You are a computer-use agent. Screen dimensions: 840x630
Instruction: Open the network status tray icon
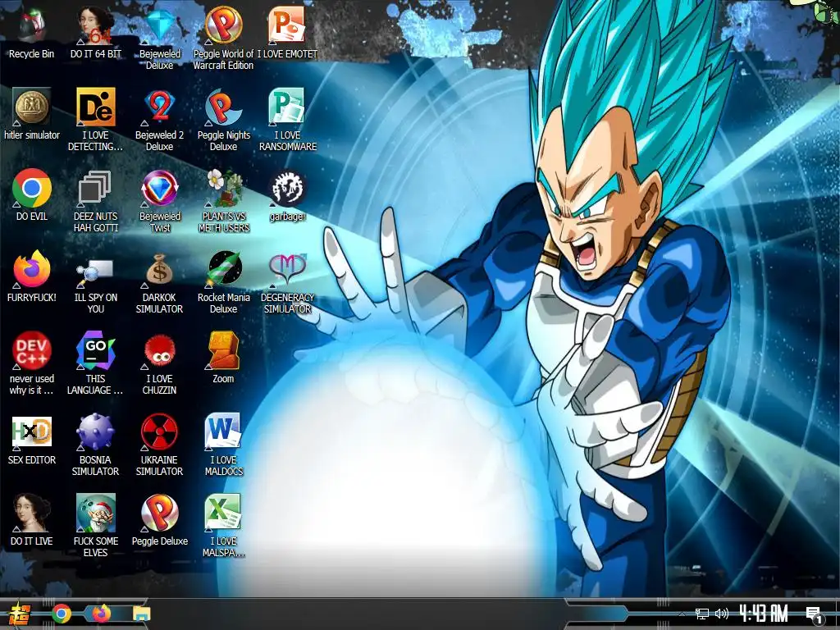701,614
